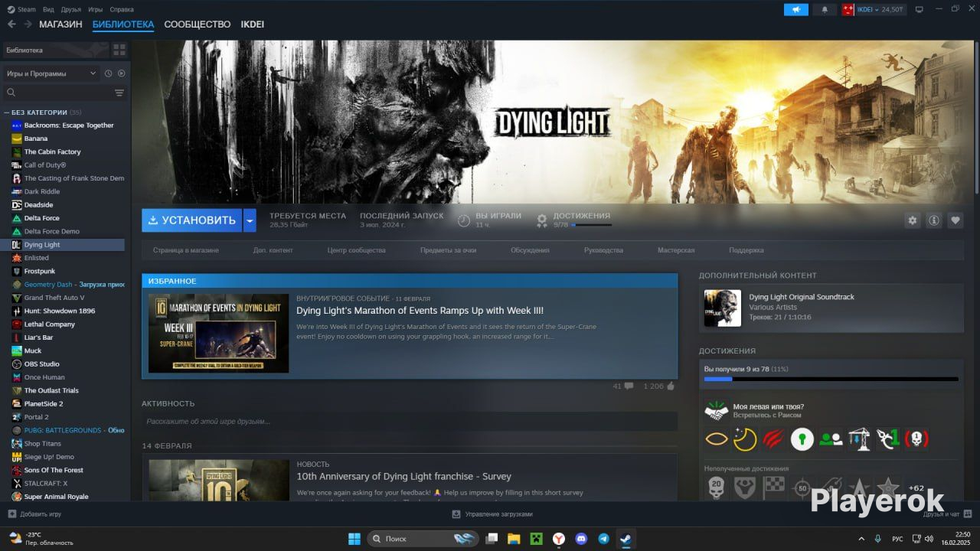
Task: Open Dying Light settings gear
Action: (913, 220)
